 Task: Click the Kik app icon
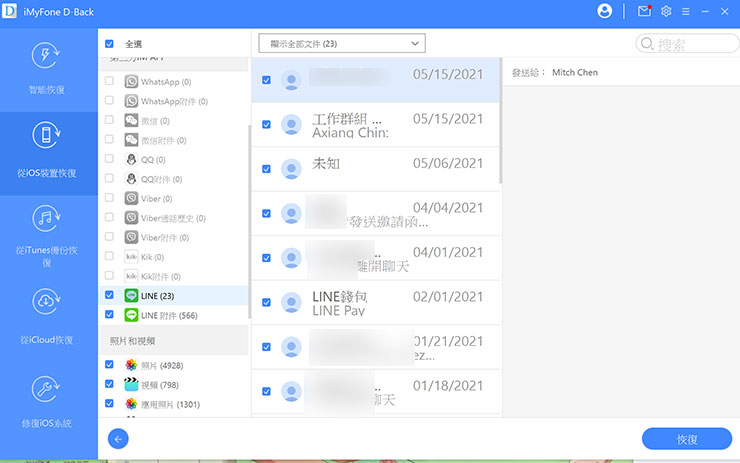pyautogui.click(x=131, y=257)
